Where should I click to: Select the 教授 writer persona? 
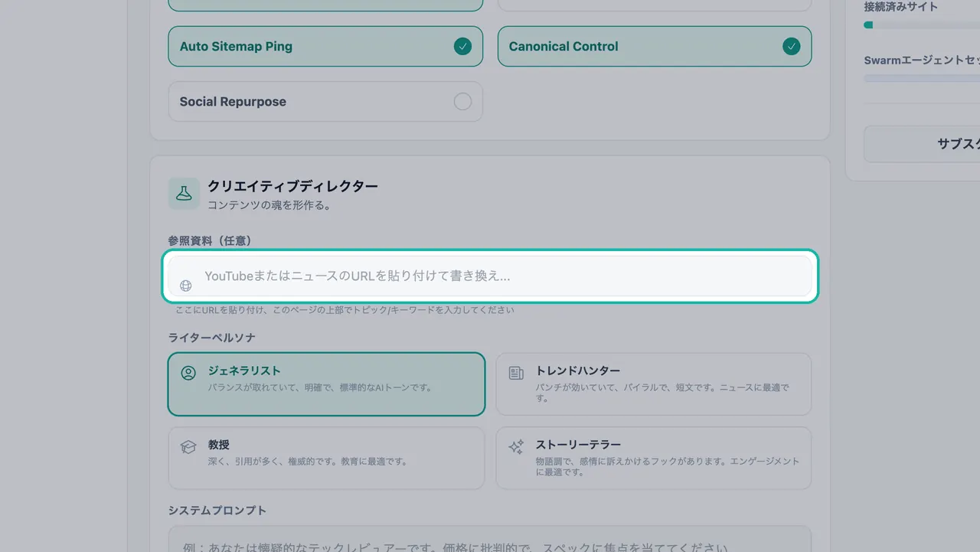(326, 458)
